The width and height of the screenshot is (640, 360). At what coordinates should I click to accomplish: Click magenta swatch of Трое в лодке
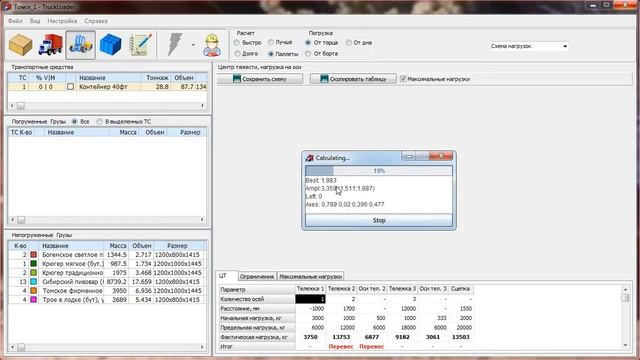[33, 300]
